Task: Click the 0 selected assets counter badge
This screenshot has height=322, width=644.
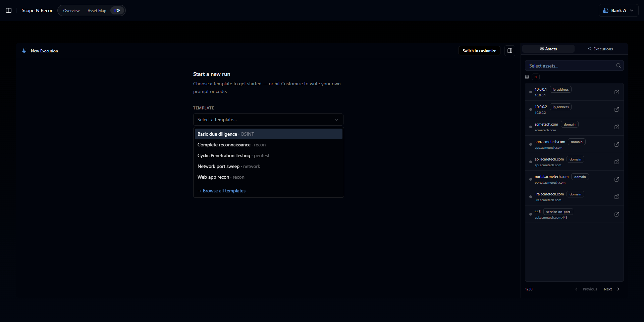Action: point(536,77)
